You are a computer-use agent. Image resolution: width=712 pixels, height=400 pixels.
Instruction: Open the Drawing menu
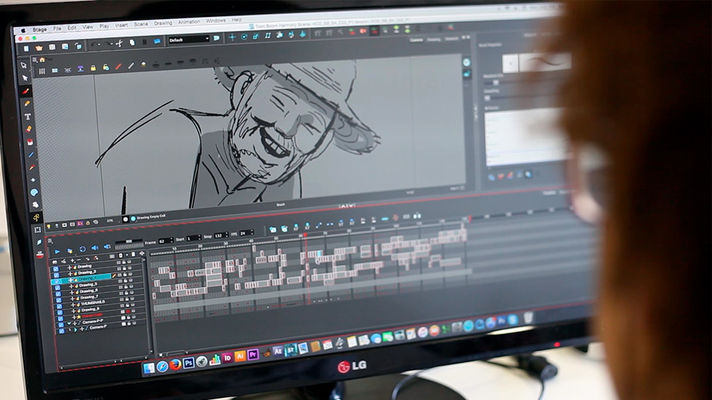[163, 23]
